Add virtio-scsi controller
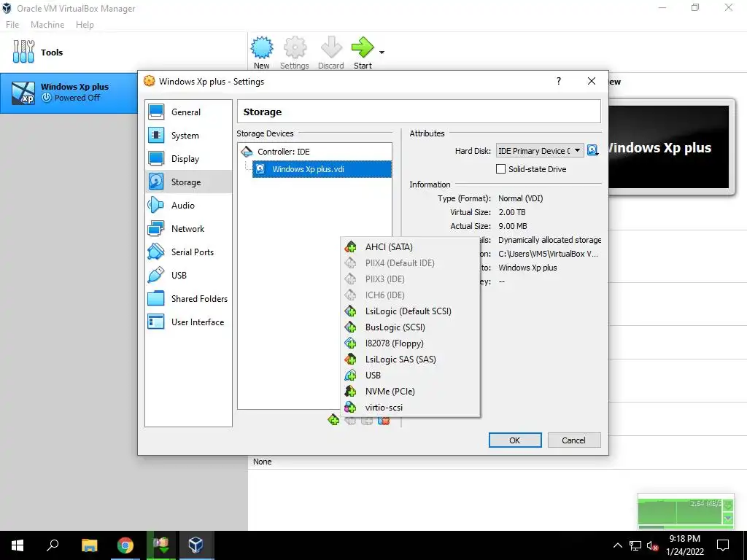The image size is (747, 560). pyautogui.click(x=410, y=407)
